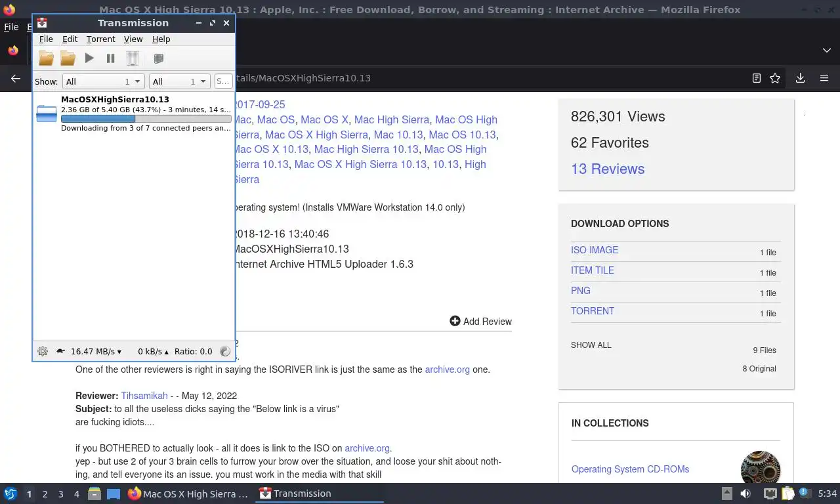The height and width of the screenshot is (504, 840).
Task: Open Firefox File menu behind Transmission
Action: point(11,27)
